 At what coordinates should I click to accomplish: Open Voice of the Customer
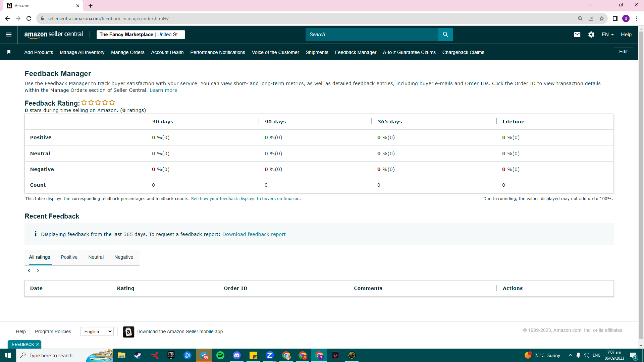pyautogui.click(x=275, y=52)
